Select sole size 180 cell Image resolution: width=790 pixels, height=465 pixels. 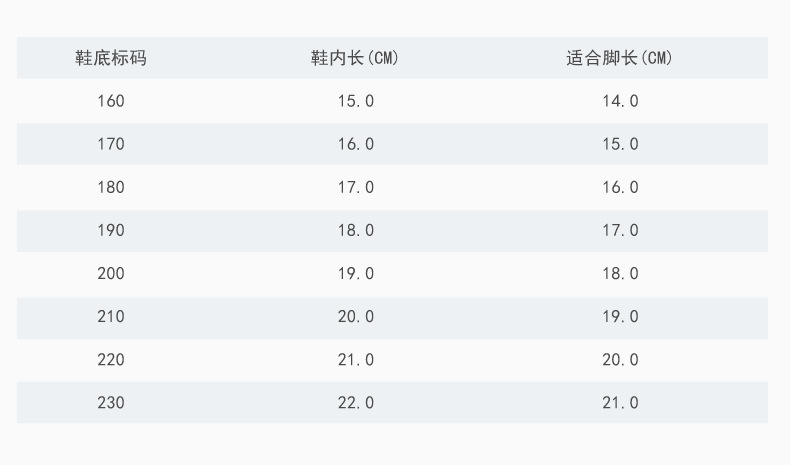click(x=111, y=187)
